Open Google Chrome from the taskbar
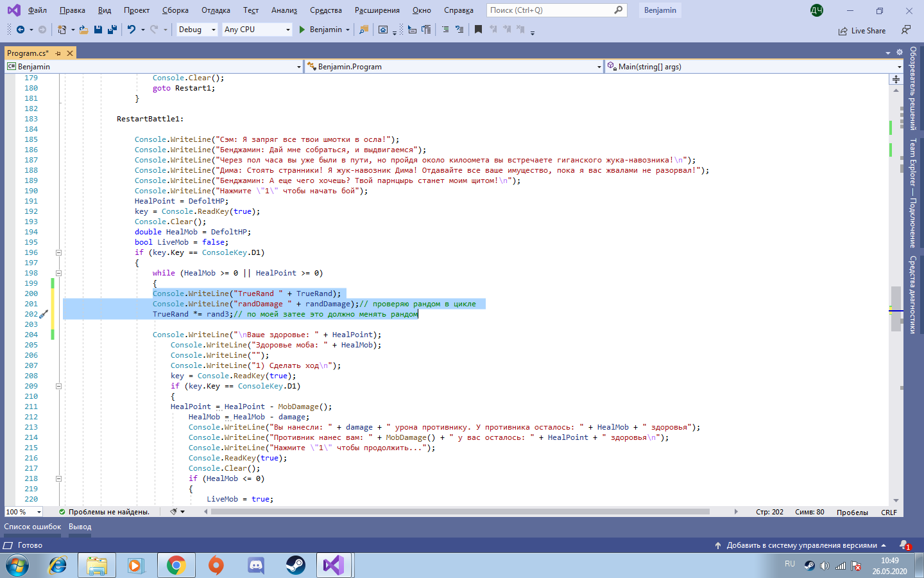The width and height of the screenshot is (924, 578). [176, 565]
